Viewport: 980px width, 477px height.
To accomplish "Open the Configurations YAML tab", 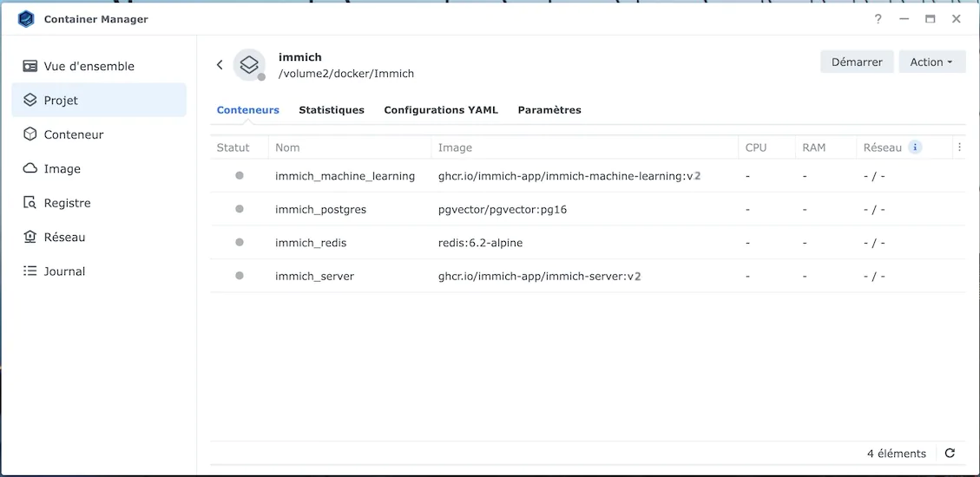I will (x=441, y=110).
